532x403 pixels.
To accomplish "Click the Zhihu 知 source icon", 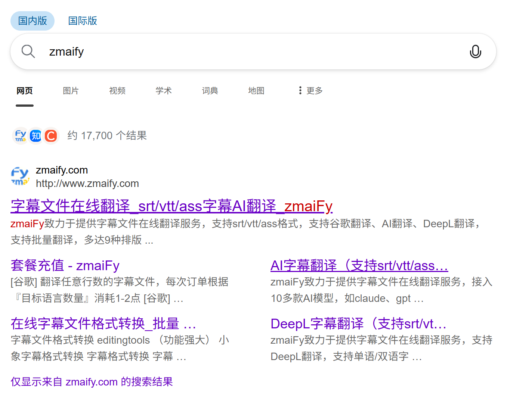I will coord(36,136).
